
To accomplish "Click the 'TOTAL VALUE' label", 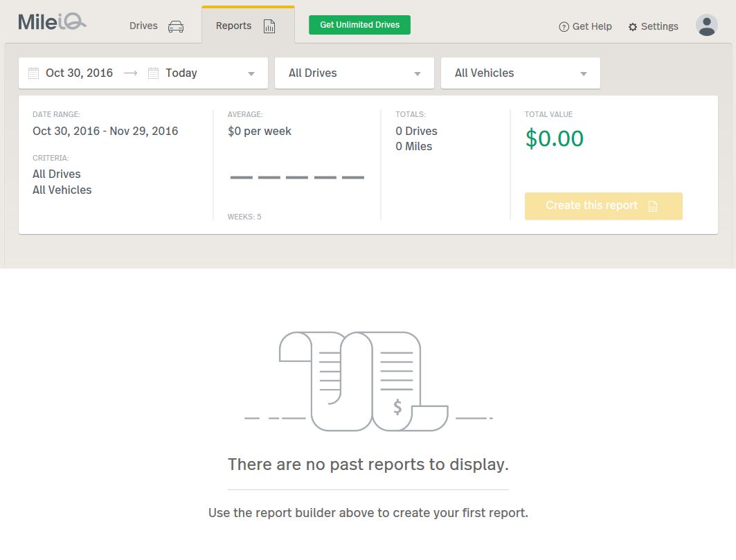I will [548, 114].
